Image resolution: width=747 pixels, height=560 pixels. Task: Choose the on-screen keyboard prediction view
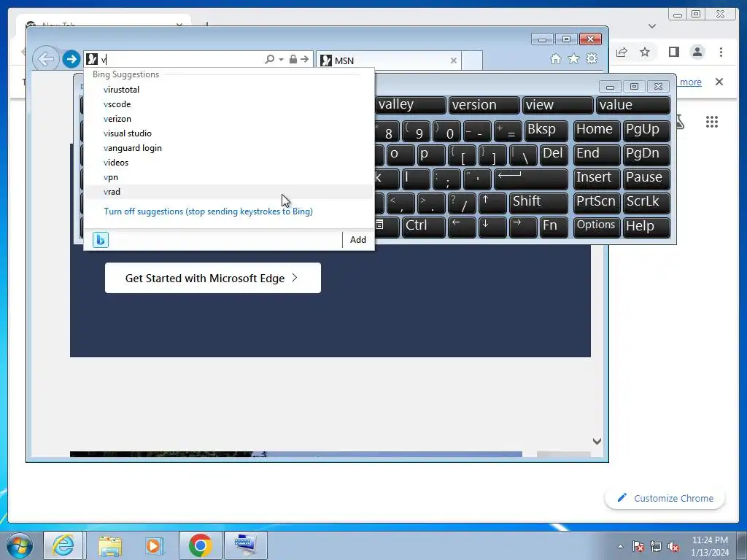click(x=558, y=105)
